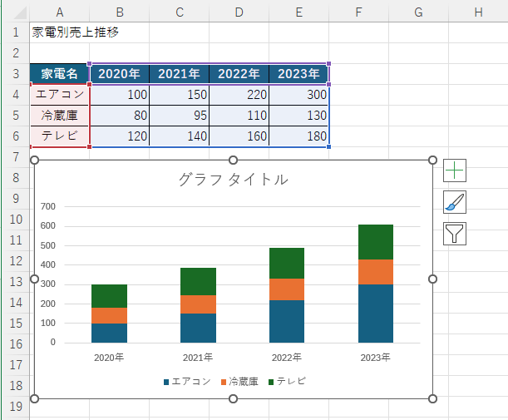Image resolution: width=508 pixels, height=420 pixels.
Task: Click the chart title グラフ タイトル
Action: pos(233,179)
